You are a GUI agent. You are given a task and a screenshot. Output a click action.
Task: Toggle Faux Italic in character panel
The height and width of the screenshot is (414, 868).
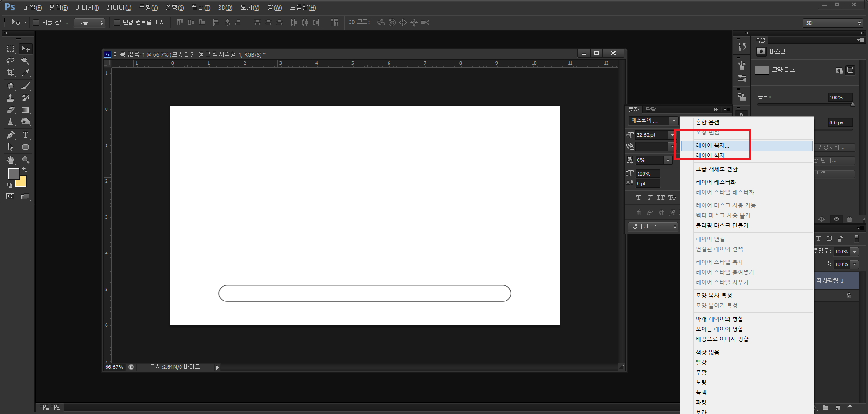pyautogui.click(x=650, y=198)
